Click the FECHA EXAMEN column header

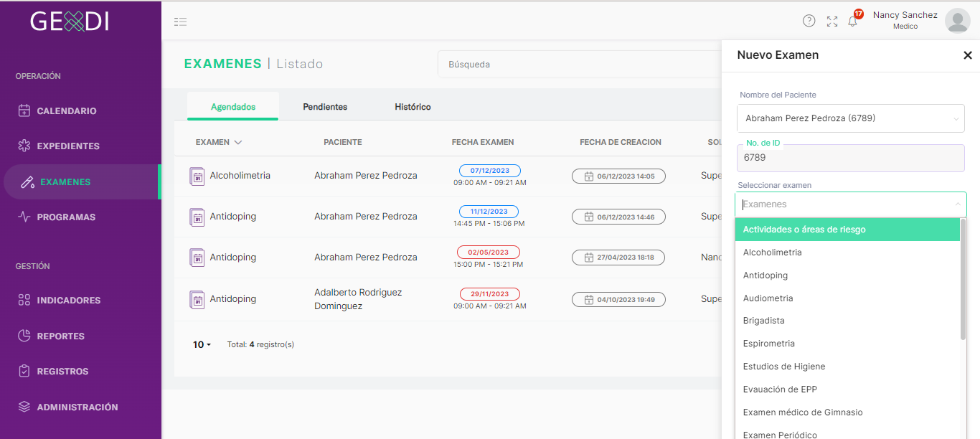pos(483,142)
